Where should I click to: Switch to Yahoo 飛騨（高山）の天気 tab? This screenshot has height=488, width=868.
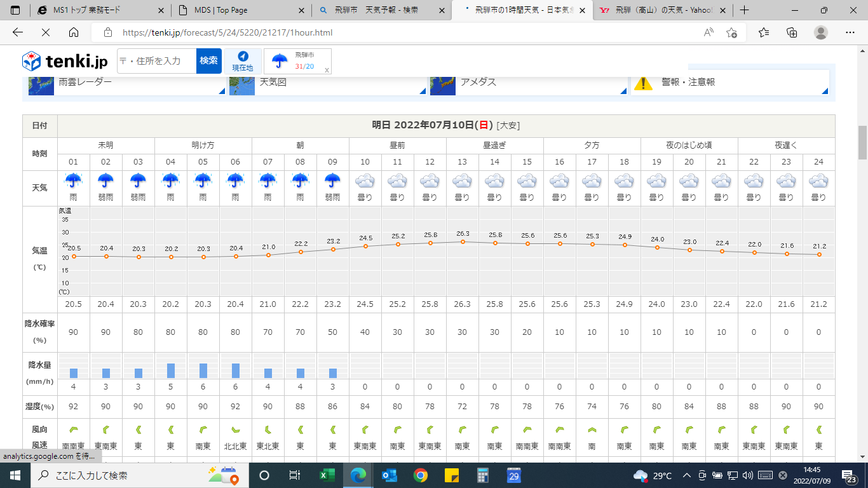[x=661, y=10]
